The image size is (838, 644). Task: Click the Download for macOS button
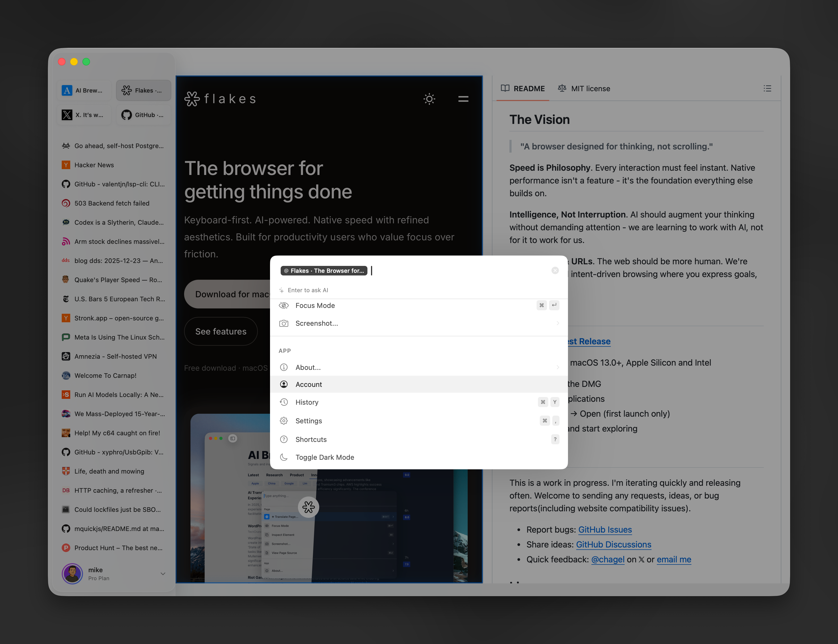click(230, 294)
